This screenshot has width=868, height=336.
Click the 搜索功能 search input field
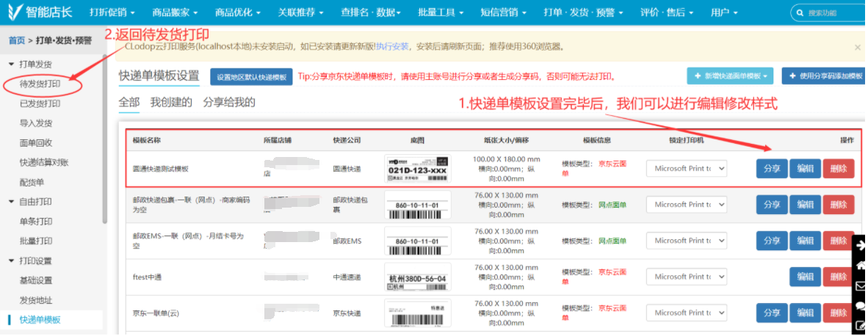833,12
